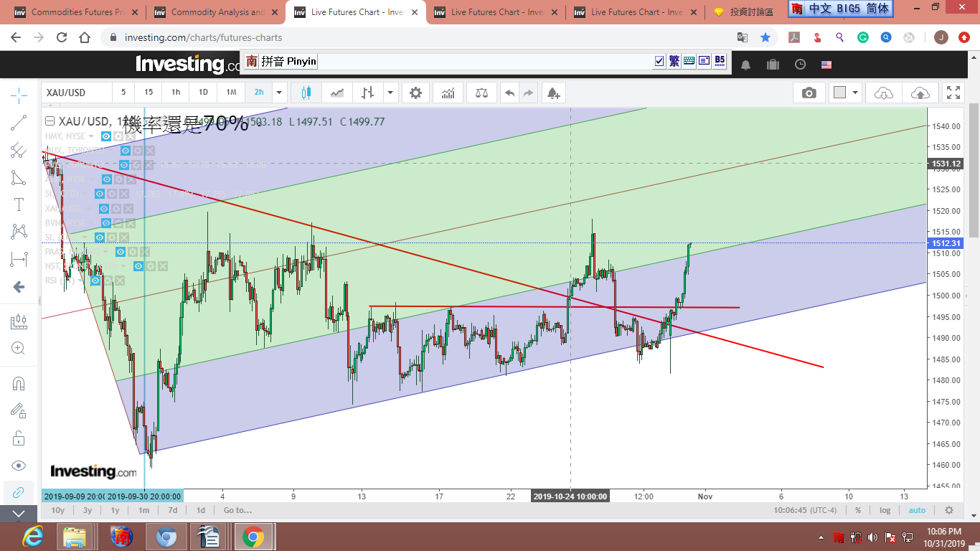This screenshot has height=551, width=980.
Task: Undo the last chart action
Action: tap(509, 93)
